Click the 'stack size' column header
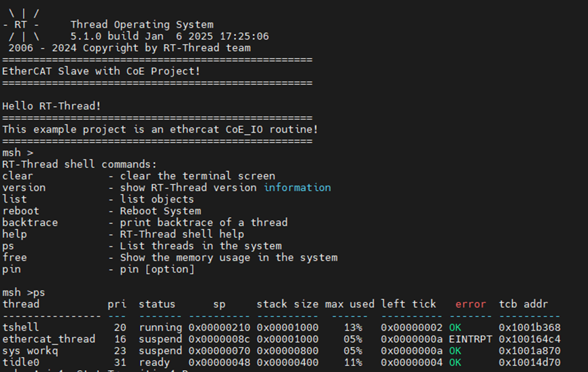The height and width of the screenshot is (372, 588). pyautogui.click(x=287, y=304)
